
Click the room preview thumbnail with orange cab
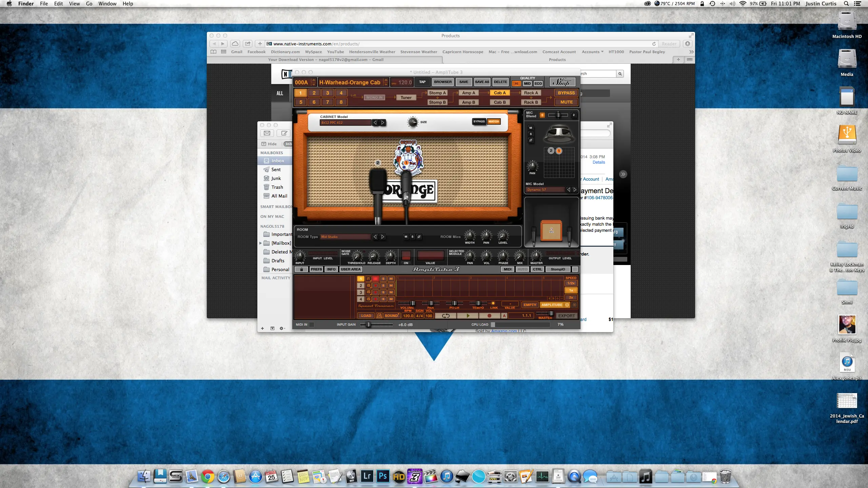click(x=551, y=222)
